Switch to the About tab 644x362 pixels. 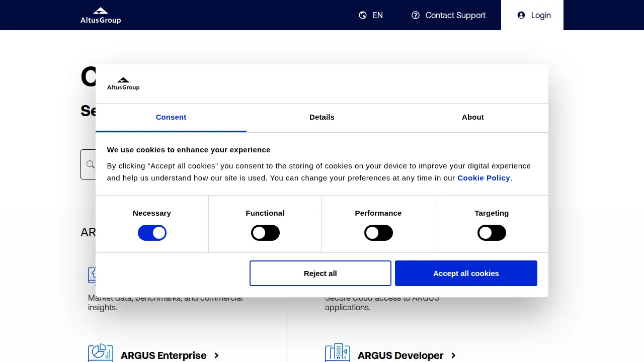[x=473, y=117]
